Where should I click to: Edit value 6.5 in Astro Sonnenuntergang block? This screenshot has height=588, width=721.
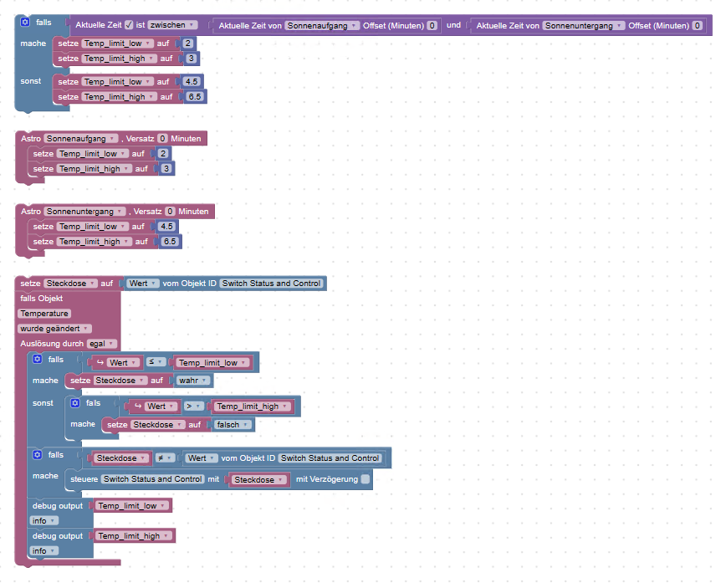[170, 242]
